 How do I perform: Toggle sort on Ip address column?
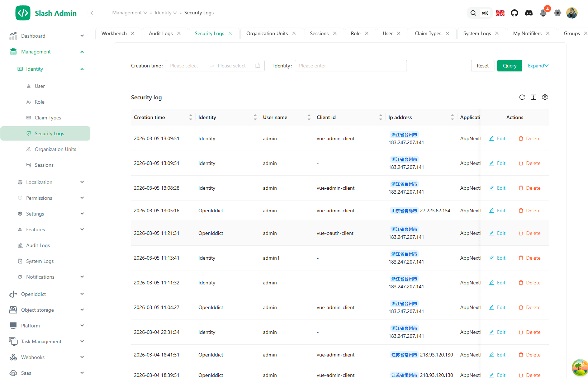coord(452,117)
